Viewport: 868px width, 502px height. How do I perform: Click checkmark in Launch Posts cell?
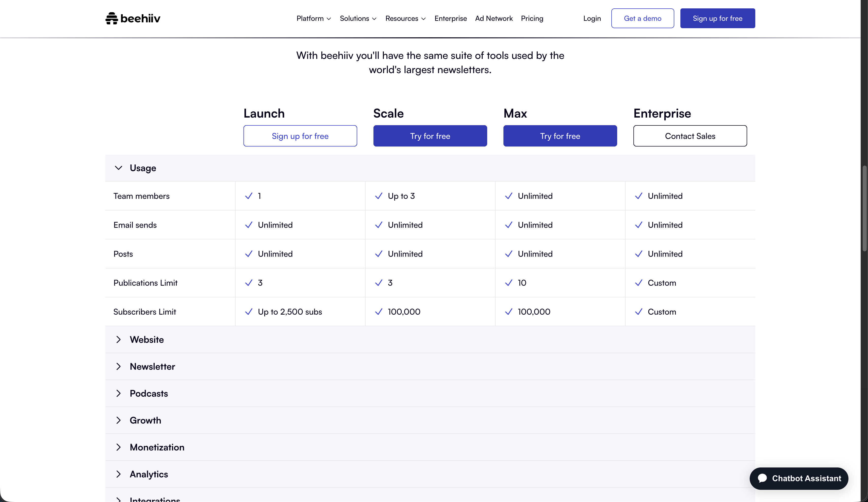249,254
